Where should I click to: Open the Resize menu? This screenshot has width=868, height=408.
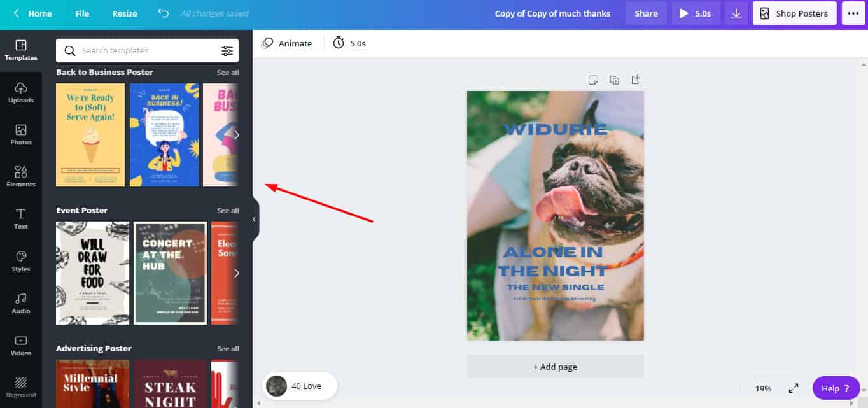[x=125, y=13]
